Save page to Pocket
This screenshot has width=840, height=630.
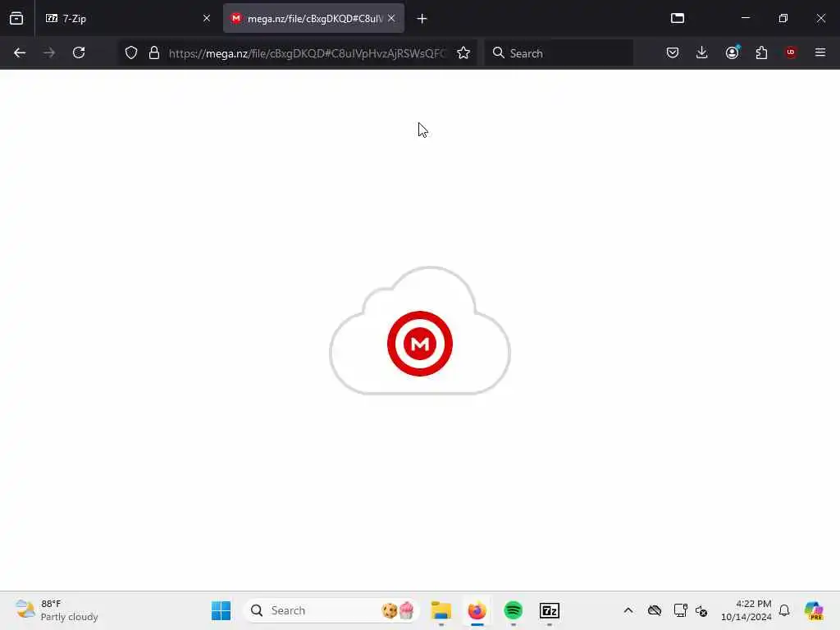coord(673,52)
